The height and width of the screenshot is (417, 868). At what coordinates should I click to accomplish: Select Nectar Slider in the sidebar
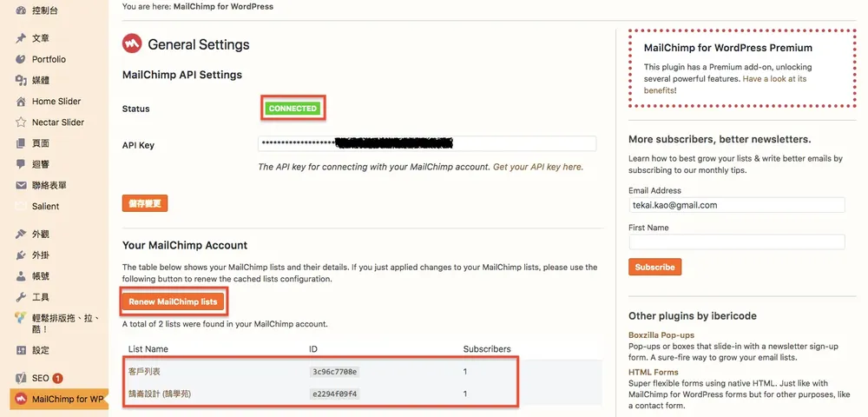[59, 122]
